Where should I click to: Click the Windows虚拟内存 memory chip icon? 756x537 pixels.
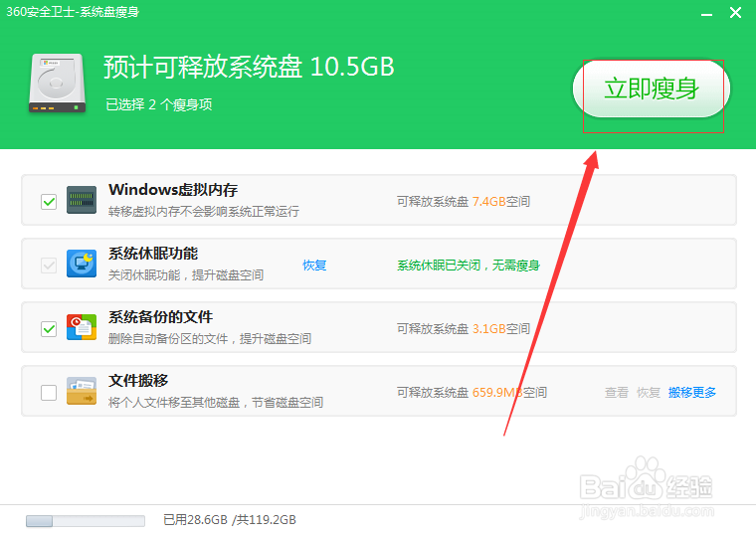click(x=82, y=200)
